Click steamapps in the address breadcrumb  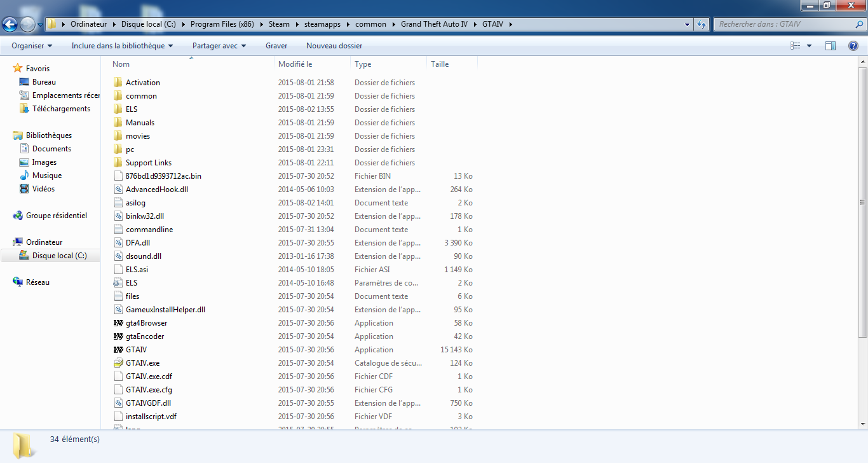(x=322, y=24)
